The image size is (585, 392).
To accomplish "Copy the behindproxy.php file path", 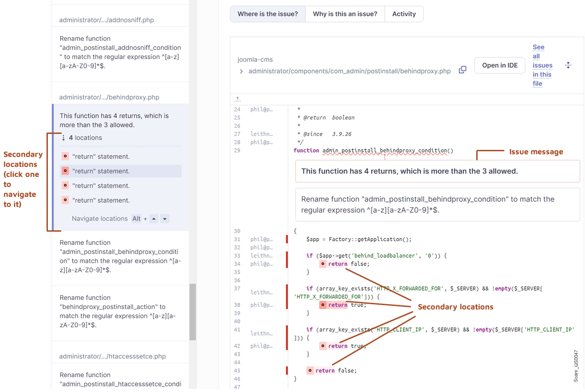I will 462,70.
